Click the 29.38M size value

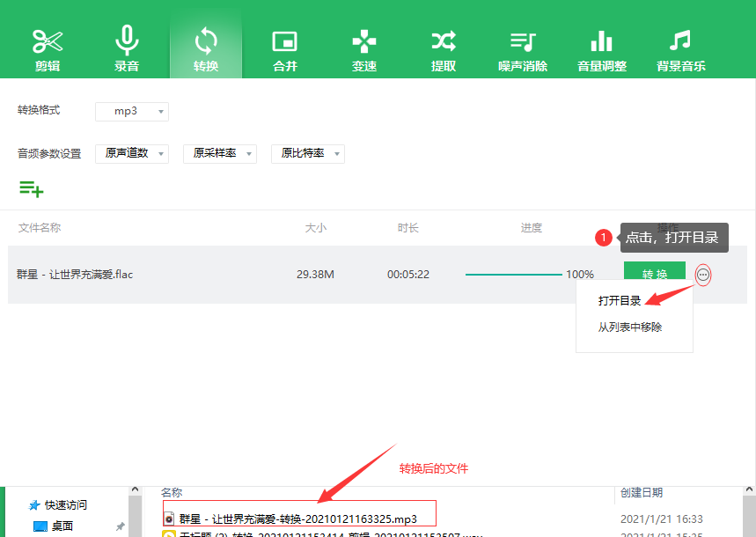pos(315,275)
